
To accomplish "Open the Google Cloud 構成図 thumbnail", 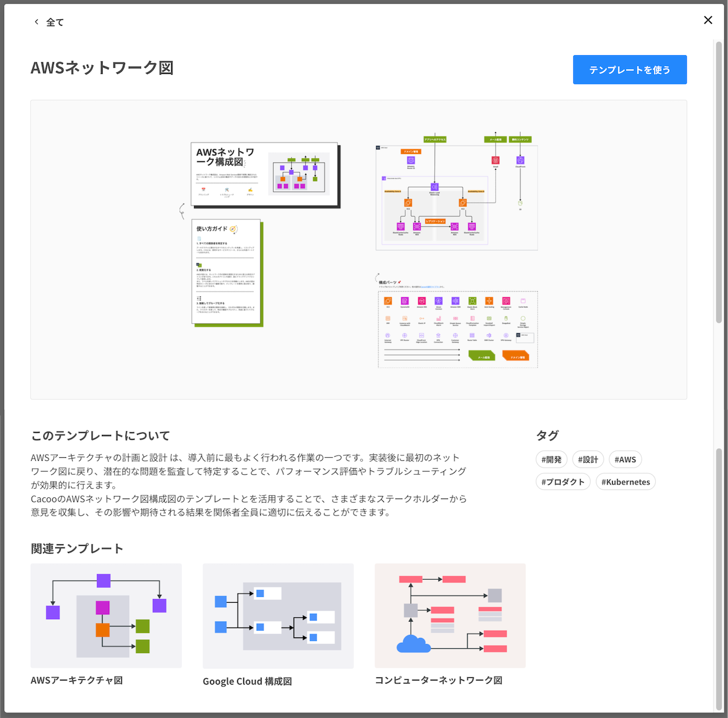I will point(278,616).
